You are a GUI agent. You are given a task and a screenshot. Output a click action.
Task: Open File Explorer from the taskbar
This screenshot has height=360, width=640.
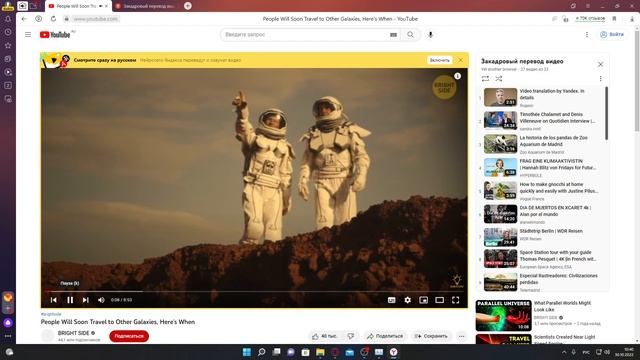pyautogui.click(x=320, y=352)
